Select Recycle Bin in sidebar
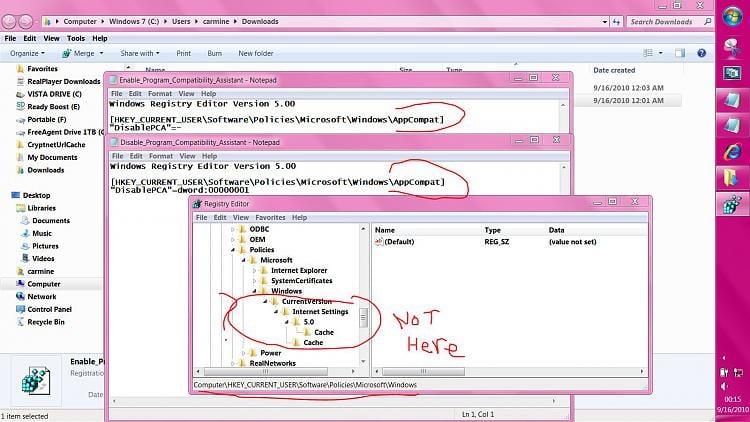This screenshot has height=422, width=750. pos(45,322)
